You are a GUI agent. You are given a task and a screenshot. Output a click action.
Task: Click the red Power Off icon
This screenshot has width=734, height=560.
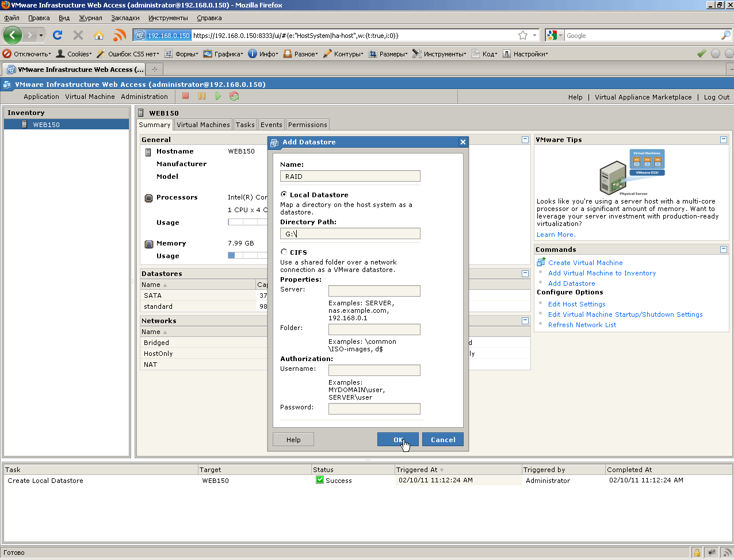click(x=186, y=96)
